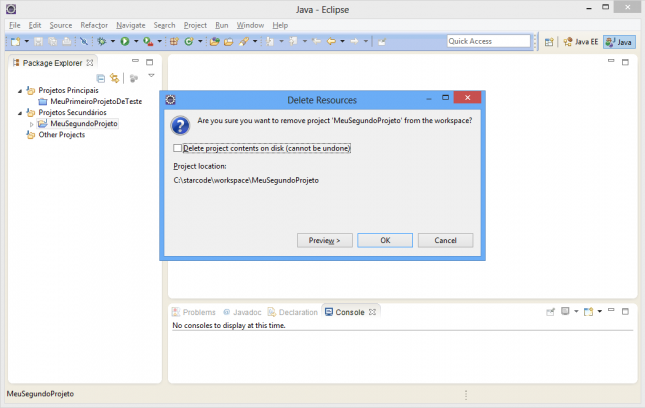Click the Quick Access search field

pyautogui.click(x=489, y=41)
